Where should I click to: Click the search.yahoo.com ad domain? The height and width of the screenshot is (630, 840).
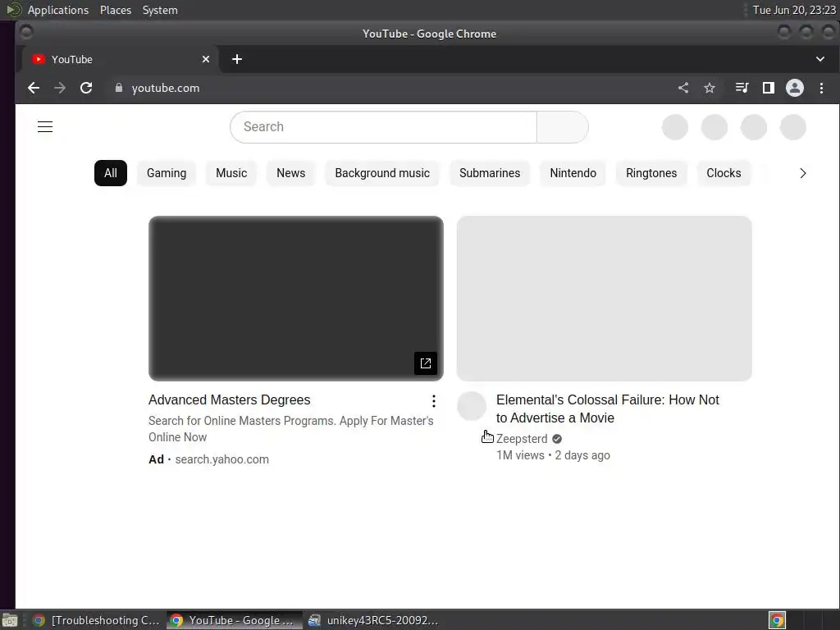click(x=221, y=459)
